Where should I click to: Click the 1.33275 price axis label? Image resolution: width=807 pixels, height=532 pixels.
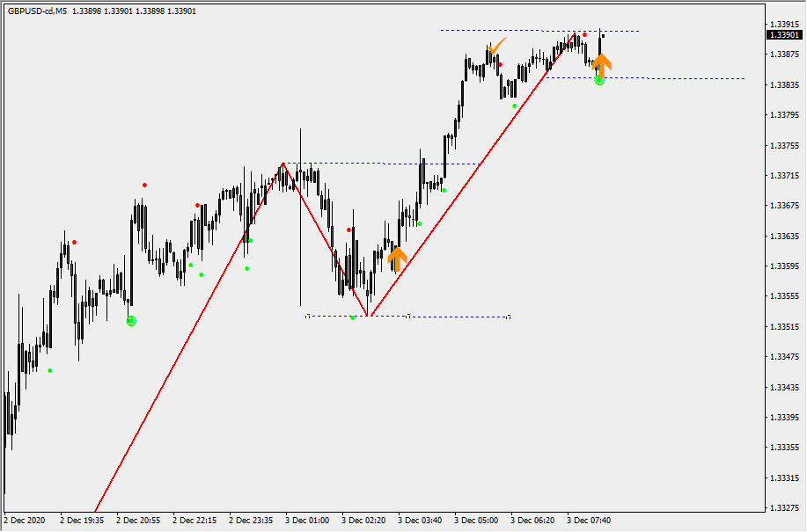click(782, 508)
